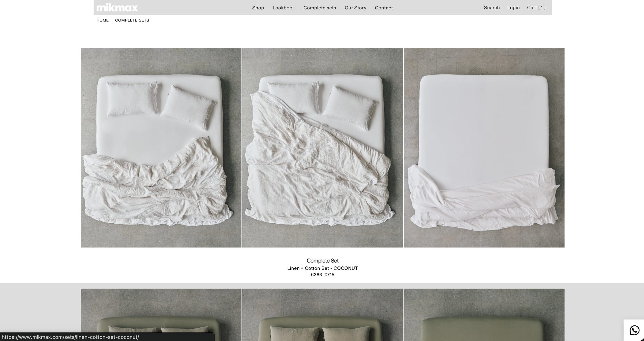Click the Login link
This screenshot has width=644, height=341.
[513, 8]
